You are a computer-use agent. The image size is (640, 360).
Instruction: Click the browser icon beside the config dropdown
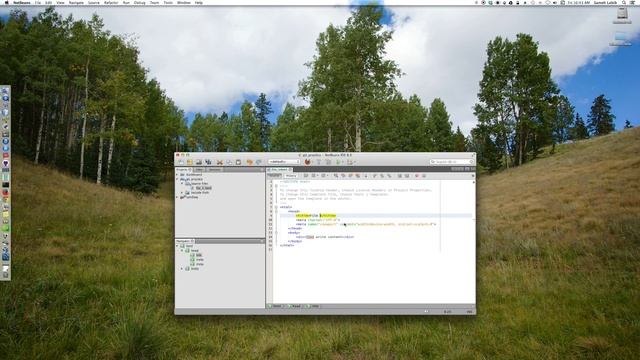(x=307, y=162)
